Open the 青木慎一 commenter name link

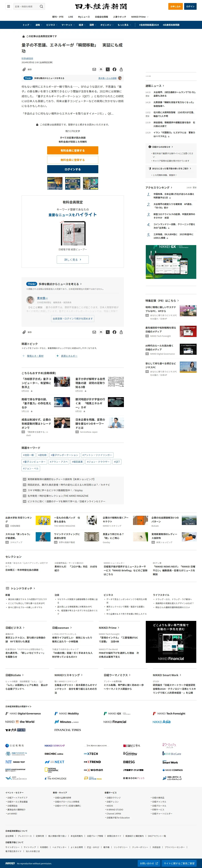click(42, 298)
